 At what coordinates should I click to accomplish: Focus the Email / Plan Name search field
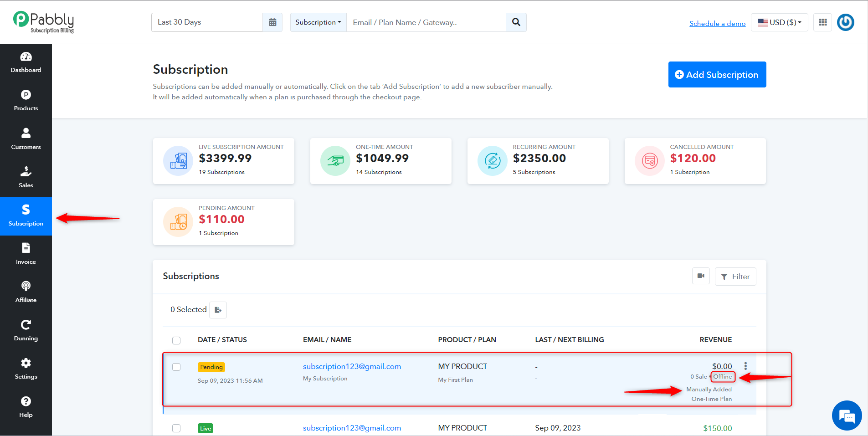(426, 22)
